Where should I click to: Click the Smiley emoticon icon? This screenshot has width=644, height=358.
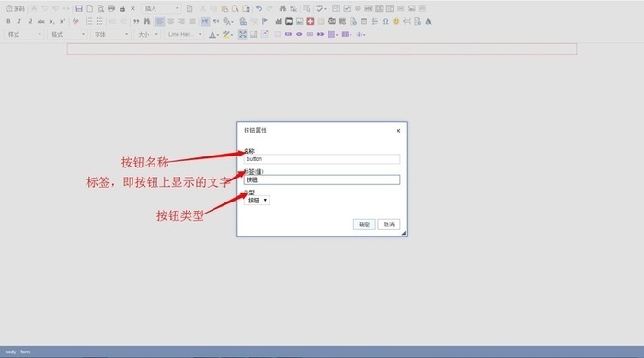pyautogui.click(x=396, y=21)
